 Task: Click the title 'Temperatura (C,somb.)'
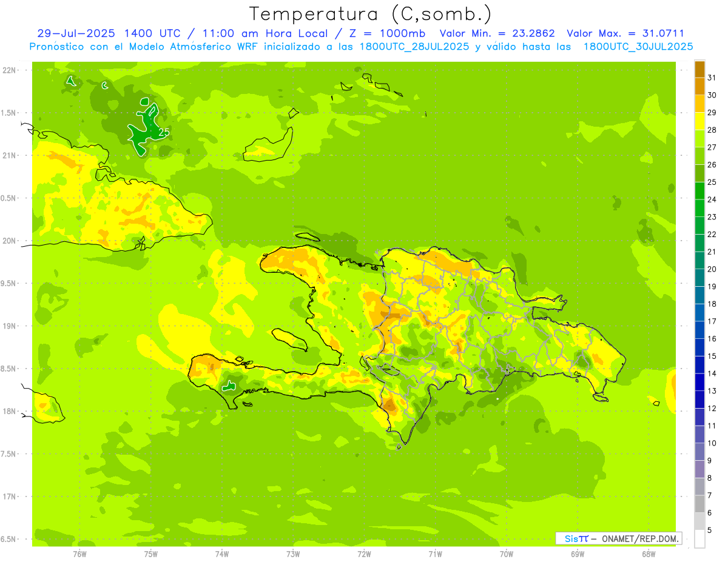(x=371, y=14)
